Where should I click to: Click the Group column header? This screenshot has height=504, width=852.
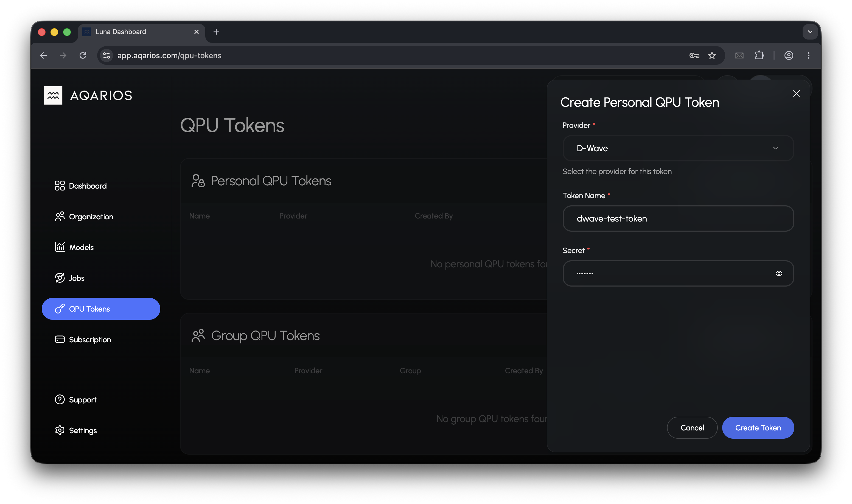pyautogui.click(x=410, y=371)
